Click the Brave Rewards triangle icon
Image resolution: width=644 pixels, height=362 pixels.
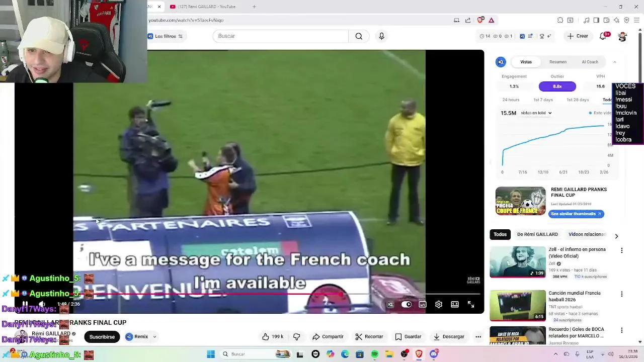point(492,20)
